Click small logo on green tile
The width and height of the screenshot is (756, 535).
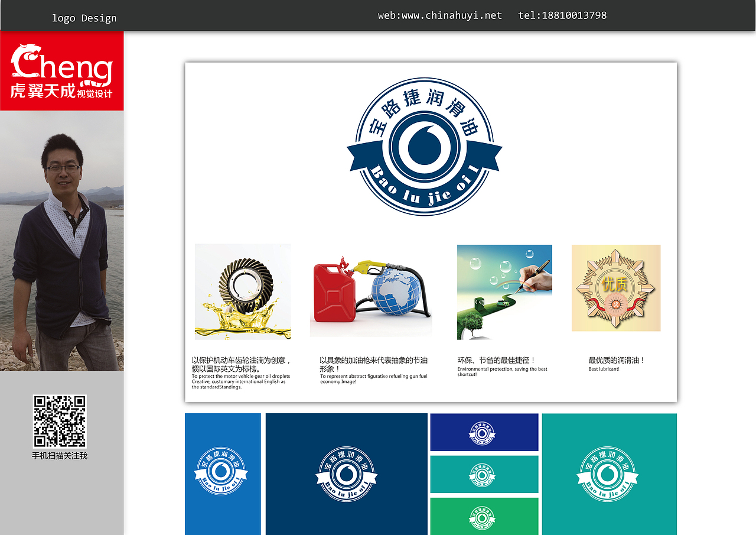[483, 518]
